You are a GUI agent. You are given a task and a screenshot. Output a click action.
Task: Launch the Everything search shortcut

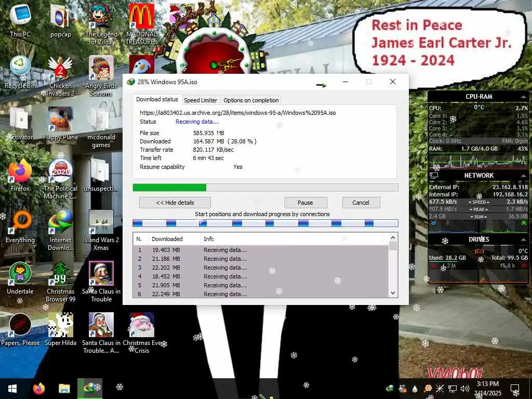click(20, 227)
